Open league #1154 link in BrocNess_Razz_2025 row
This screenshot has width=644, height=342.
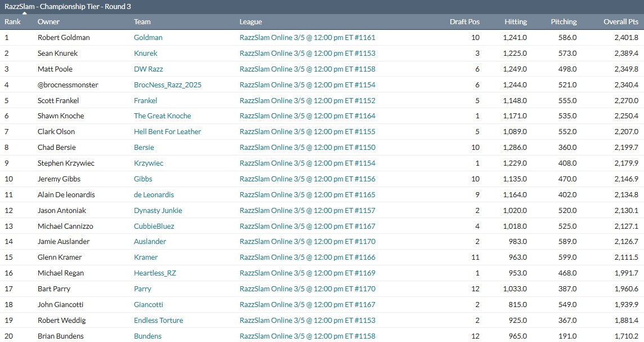pyautogui.click(x=307, y=85)
